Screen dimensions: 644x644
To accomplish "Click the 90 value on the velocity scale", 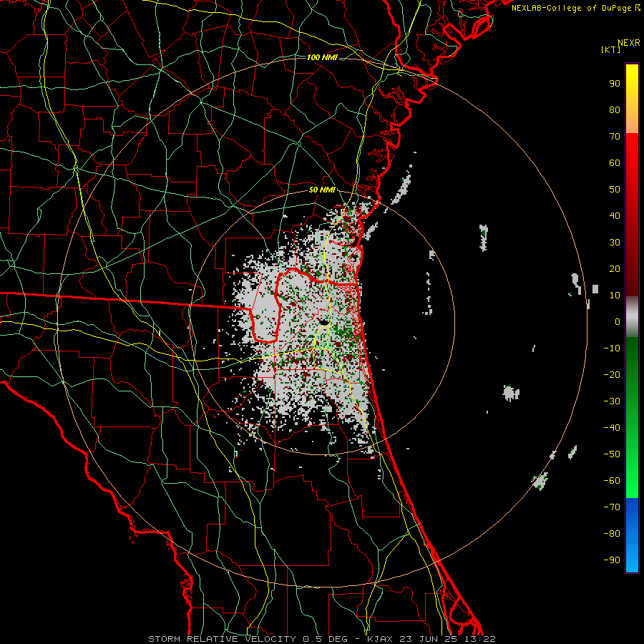I will (x=615, y=84).
